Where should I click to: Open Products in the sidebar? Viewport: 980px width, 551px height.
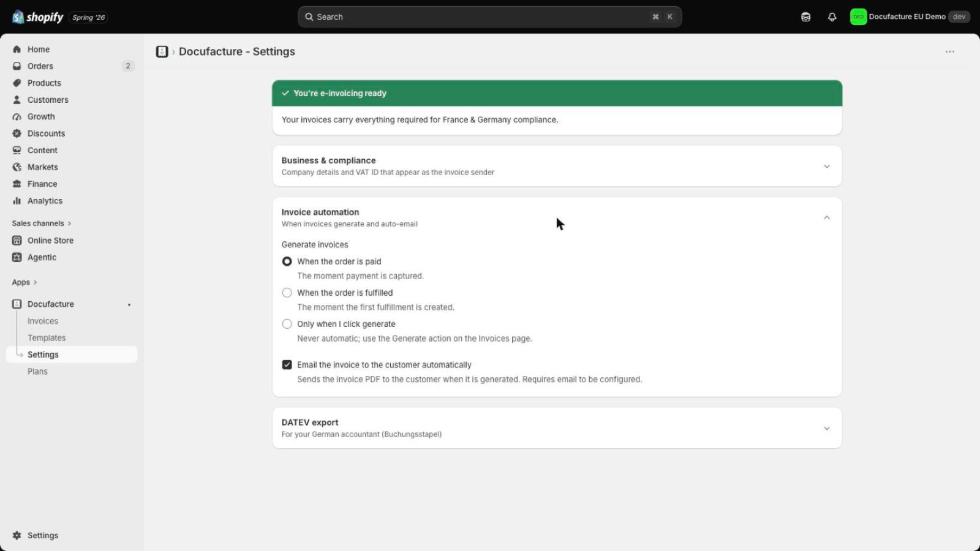point(44,83)
